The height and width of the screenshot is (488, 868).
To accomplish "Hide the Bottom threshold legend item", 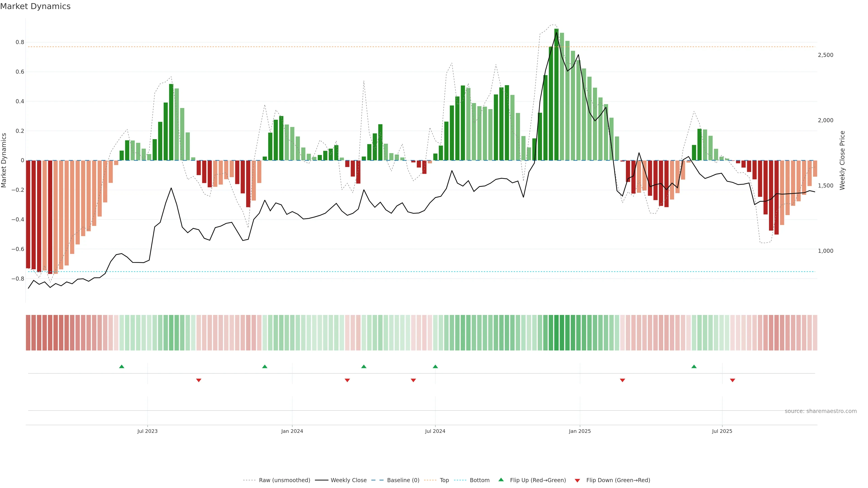I will click(x=479, y=480).
